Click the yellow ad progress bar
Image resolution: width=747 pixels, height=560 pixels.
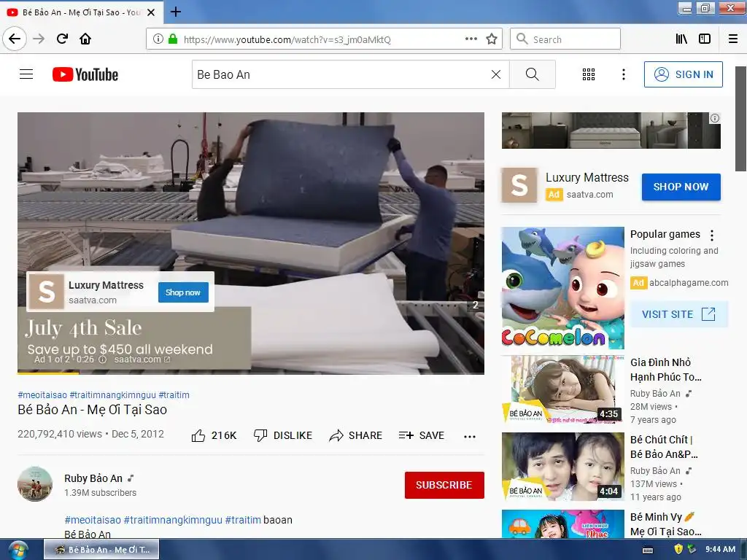point(48,373)
